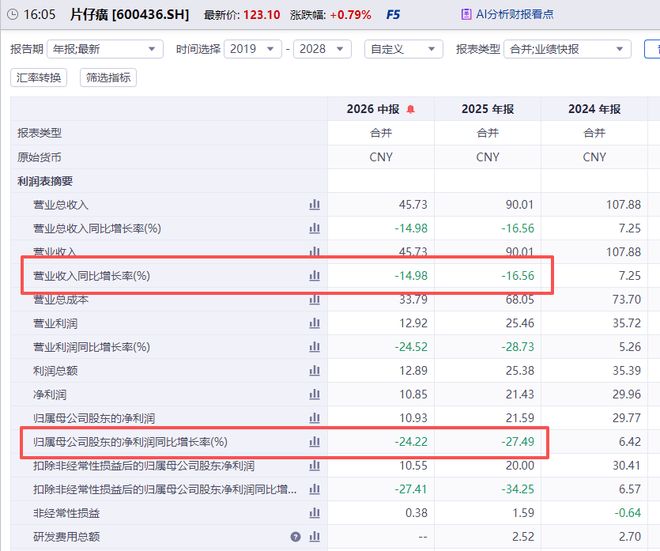Screen dimensions: 660x551
Task: Click 净利润 value 10.85
Action: pos(413,394)
